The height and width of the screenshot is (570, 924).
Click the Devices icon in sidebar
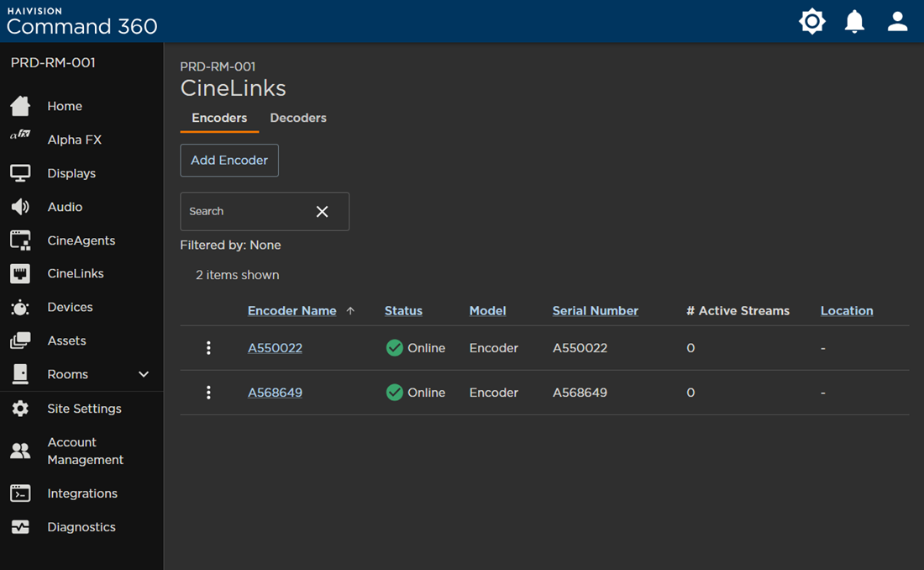click(20, 308)
